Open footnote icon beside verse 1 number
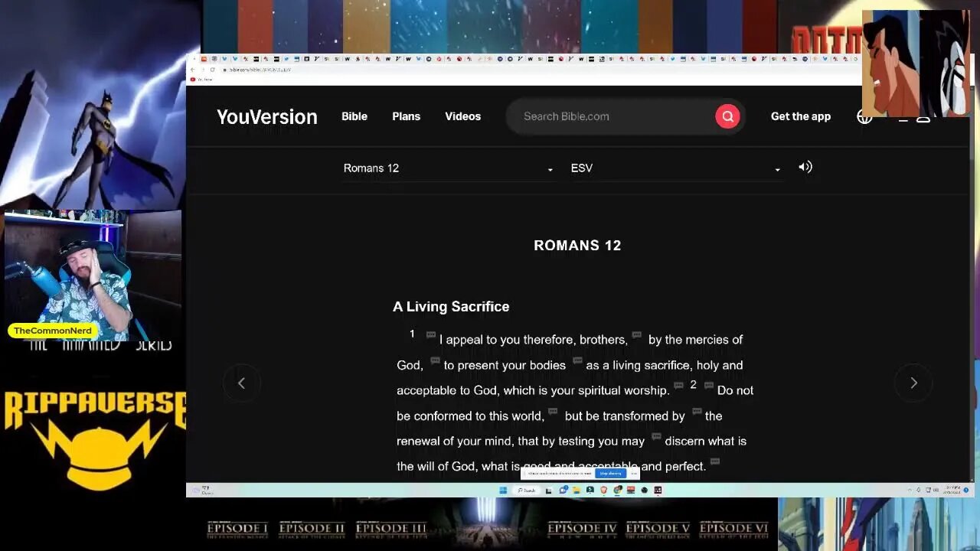Screen dimensions: 980x551 coord(431,334)
